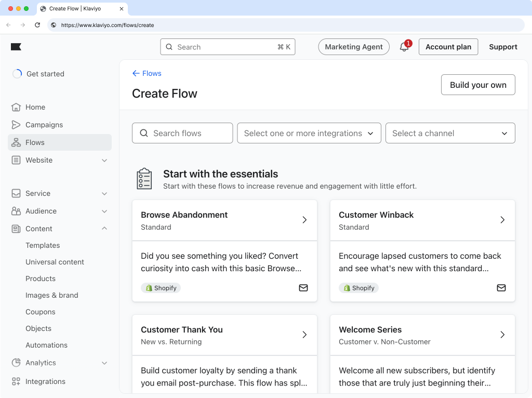Screen dimensions: 532x398
Task: Go back using the Flows link
Action: (x=147, y=73)
